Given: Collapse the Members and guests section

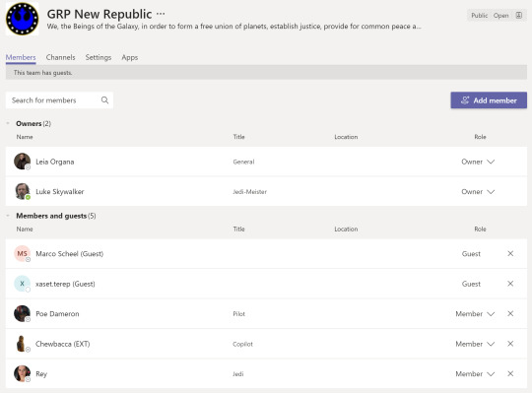Looking at the screenshot, I should tap(8, 216).
